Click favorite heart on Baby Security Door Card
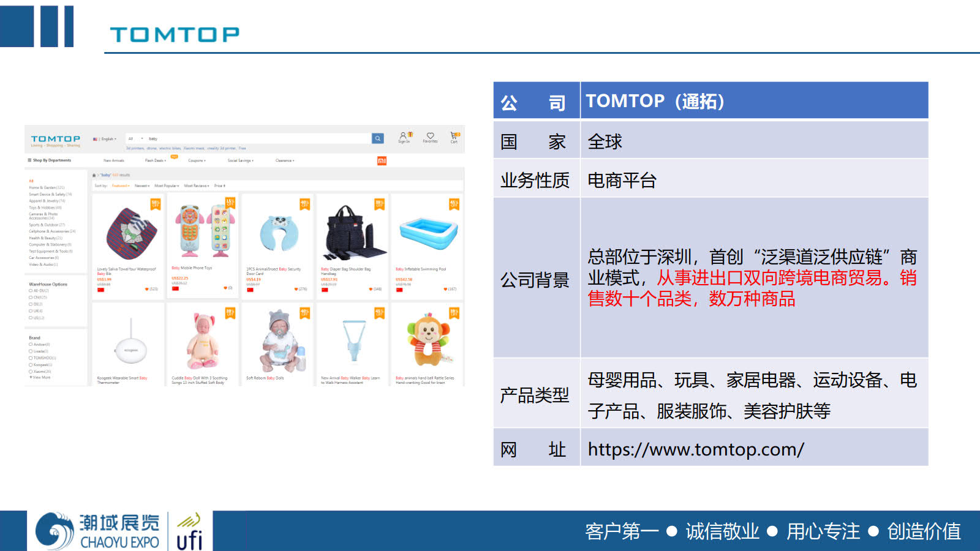The width and height of the screenshot is (980, 551). click(x=296, y=289)
